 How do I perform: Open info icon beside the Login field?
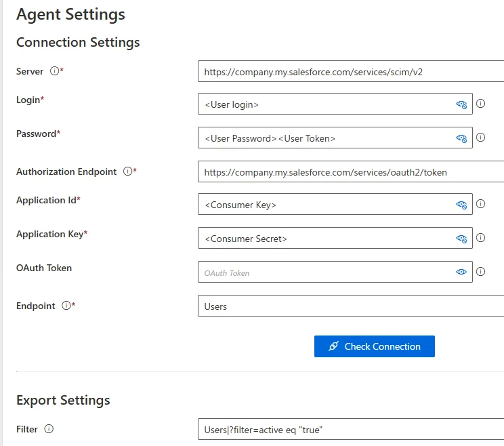pyautogui.click(x=480, y=104)
